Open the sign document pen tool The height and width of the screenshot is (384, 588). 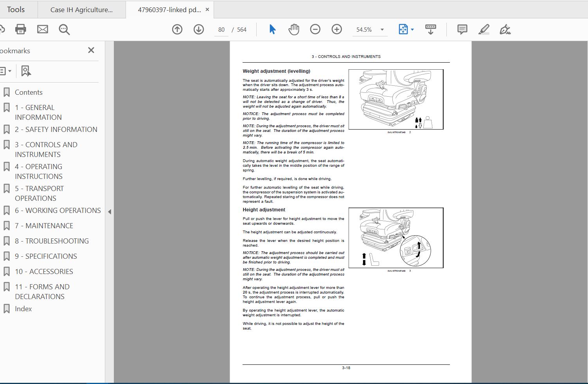tap(505, 29)
